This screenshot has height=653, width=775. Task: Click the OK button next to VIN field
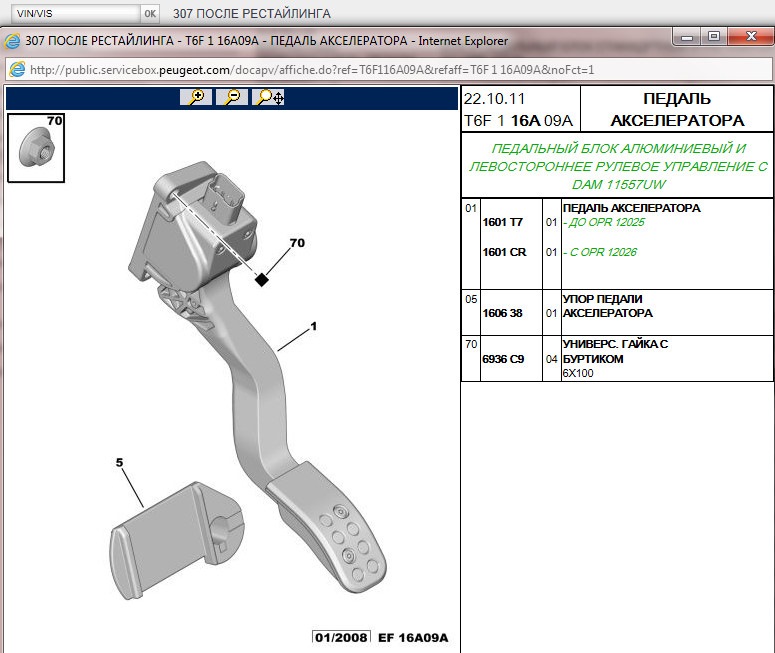[x=150, y=14]
